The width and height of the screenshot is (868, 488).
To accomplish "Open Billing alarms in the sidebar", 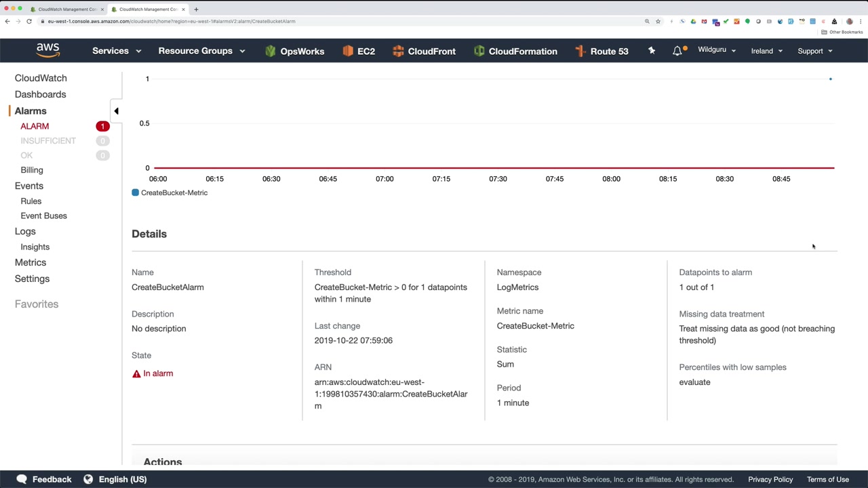I will tap(32, 170).
